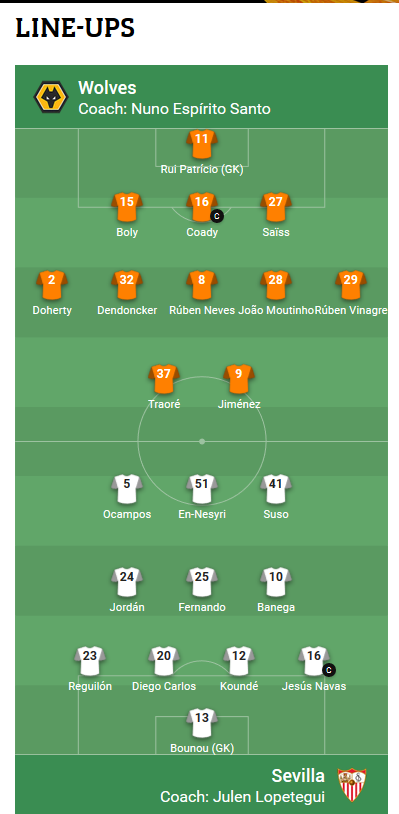
Task: Click the Wolves club crest logo
Action: 51,97
